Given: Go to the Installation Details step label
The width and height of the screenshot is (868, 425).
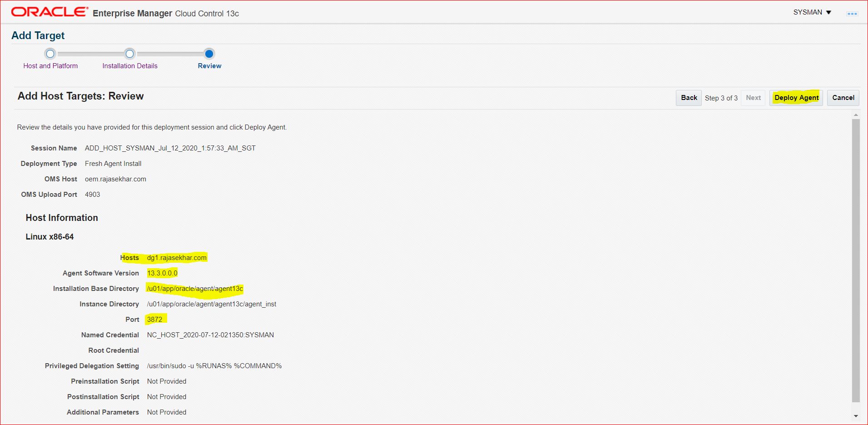Looking at the screenshot, I should point(130,66).
